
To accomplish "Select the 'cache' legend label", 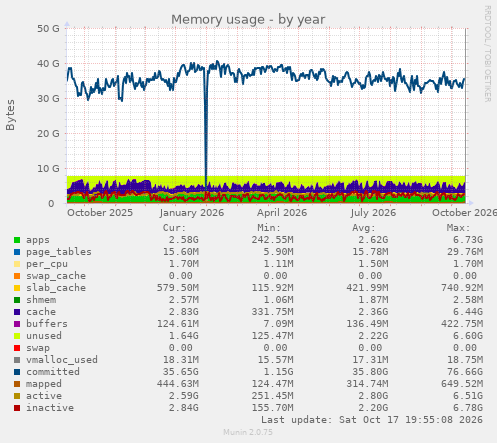I will point(41,312).
